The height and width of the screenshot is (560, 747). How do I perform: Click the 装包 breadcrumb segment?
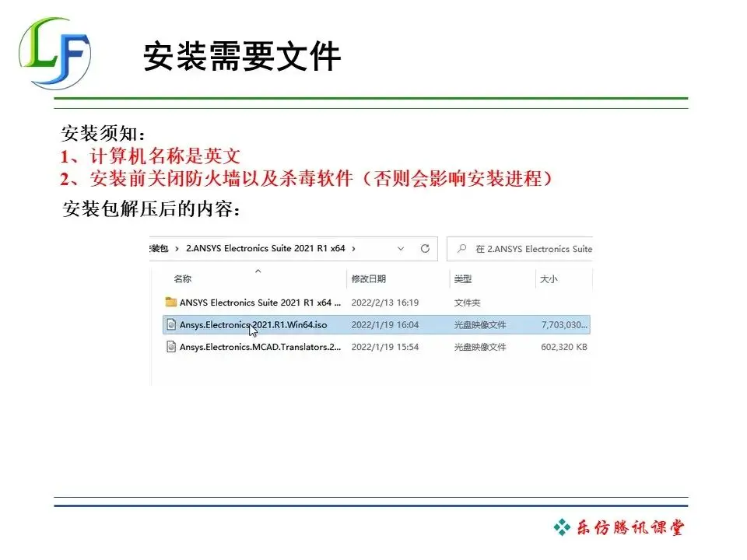159,248
